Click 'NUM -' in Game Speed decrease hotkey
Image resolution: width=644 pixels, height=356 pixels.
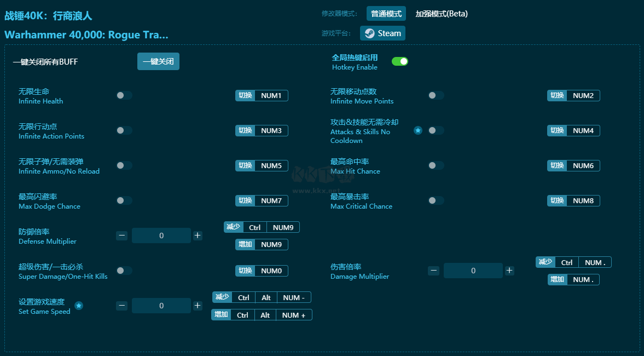click(294, 297)
